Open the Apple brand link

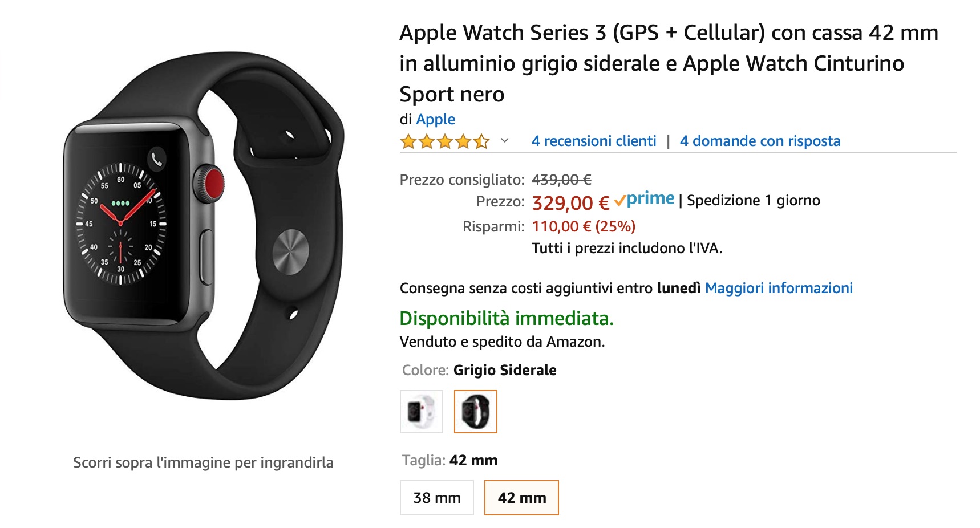click(x=435, y=120)
